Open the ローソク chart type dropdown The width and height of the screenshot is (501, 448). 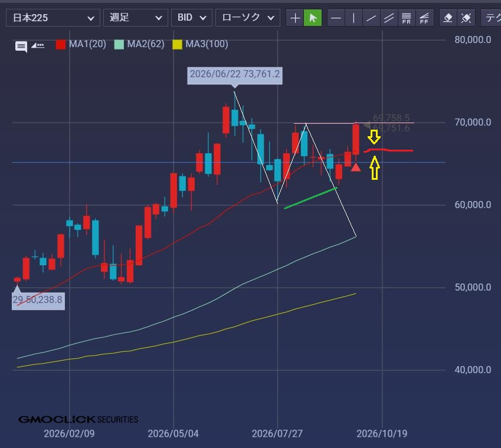[x=248, y=18]
